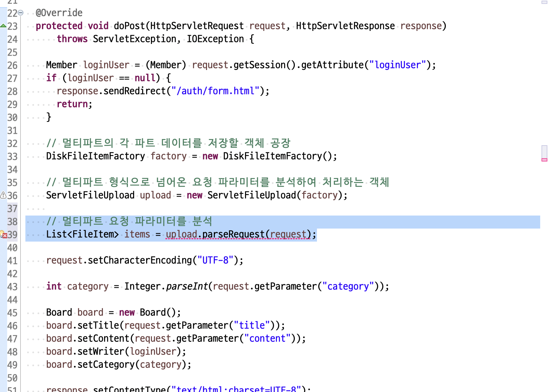
Task: Click the if keyword on line 27
Action: [51, 78]
